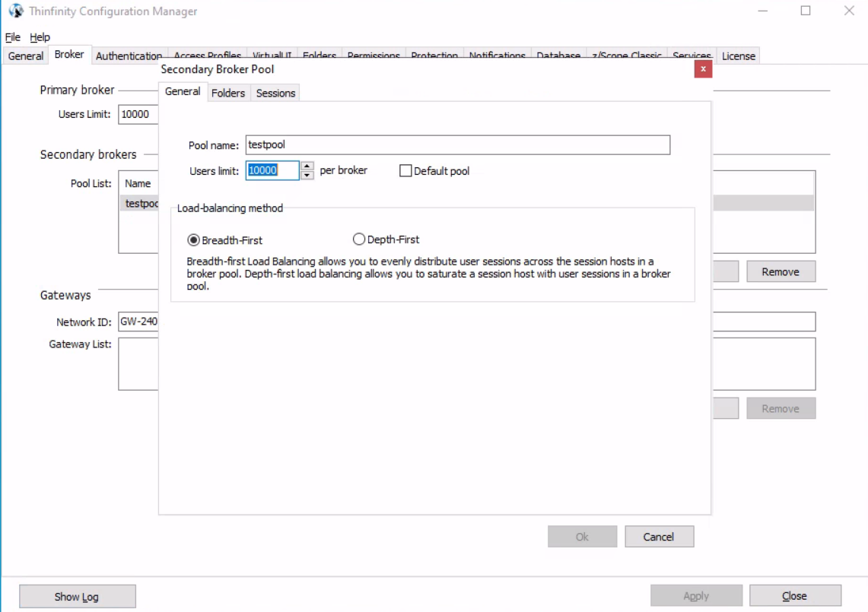Enable the Default pool checkbox
The image size is (868, 612).
point(405,171)
